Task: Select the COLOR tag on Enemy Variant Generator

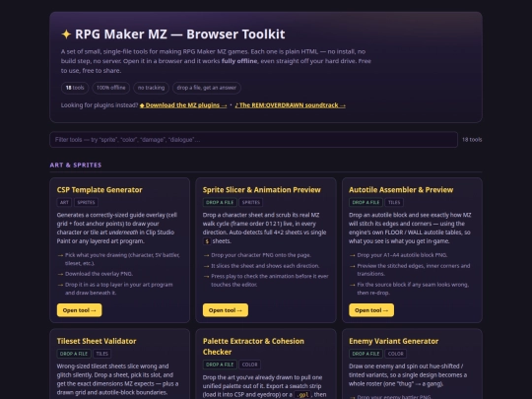Action: (x=396, y=354)
